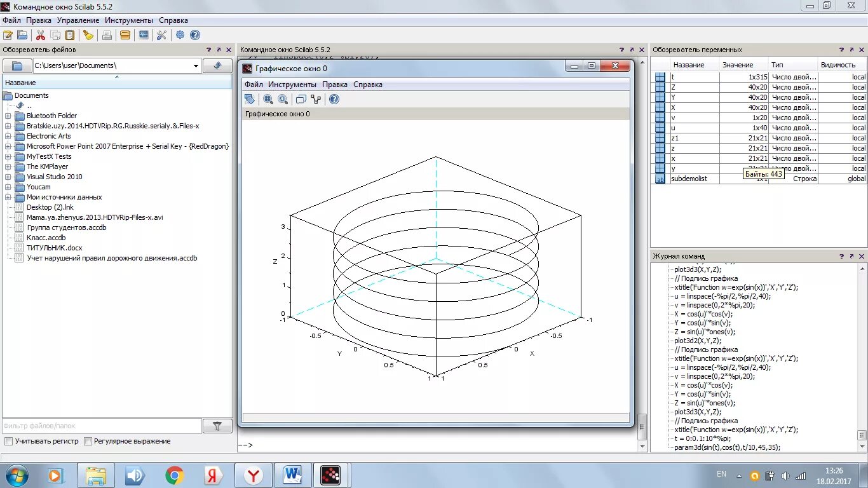Viewport: 868px width, 488px height.
Task: Activate zoom area tool in graphic window
Action: point(268,99)
